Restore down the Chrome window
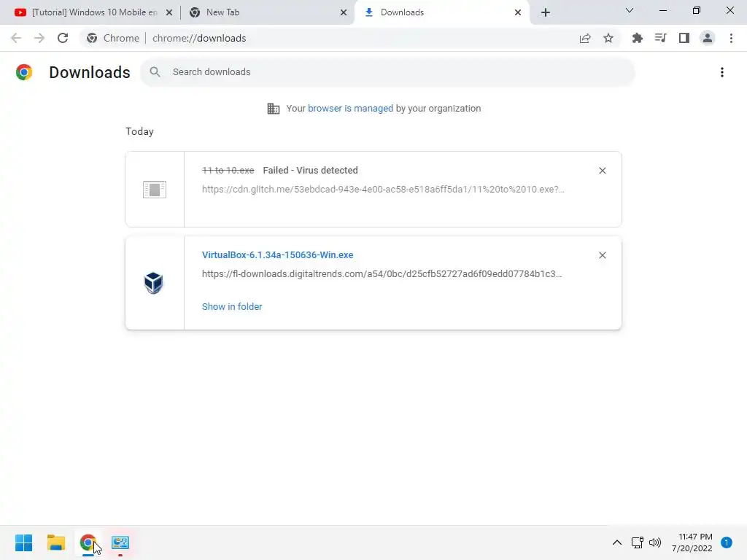Image resolution: width=747 pixels, height=560 pixels. (x=696, y=10)
